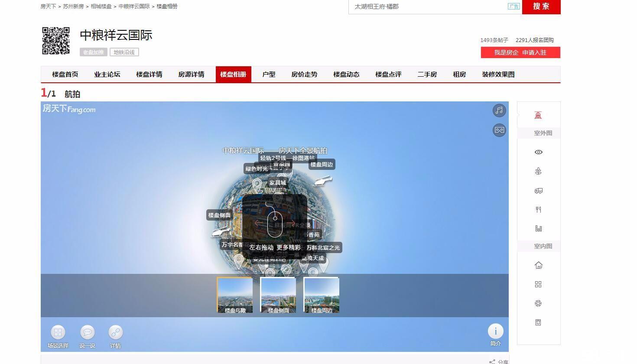The height and width of the screenshot is (364, 637).
Task: Click the red 搜索 button
Action: point(541,6)
